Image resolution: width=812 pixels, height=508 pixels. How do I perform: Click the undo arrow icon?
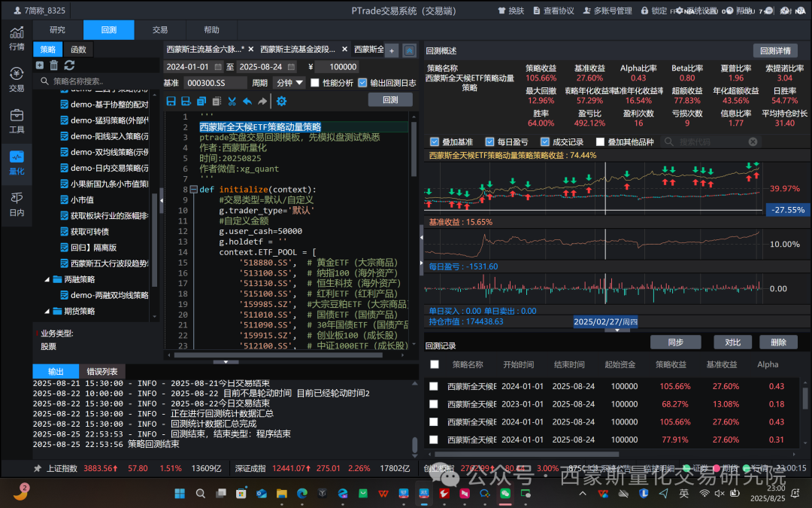247,101
